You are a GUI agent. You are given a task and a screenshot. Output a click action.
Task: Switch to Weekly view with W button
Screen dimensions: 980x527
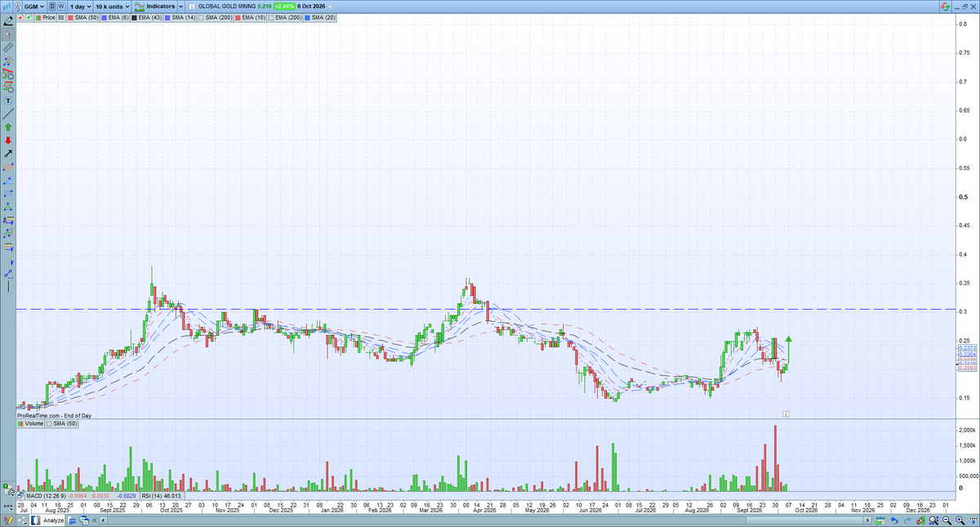(61, 6)
